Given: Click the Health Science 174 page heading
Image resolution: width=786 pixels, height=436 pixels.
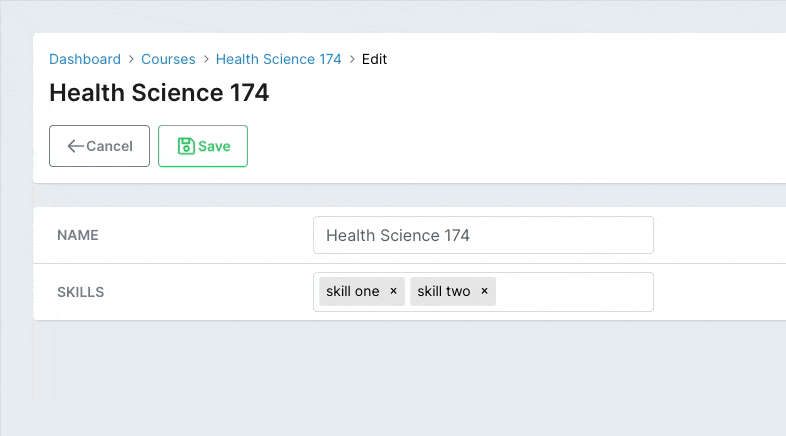Looking at the screenshot, I should 159,93.
